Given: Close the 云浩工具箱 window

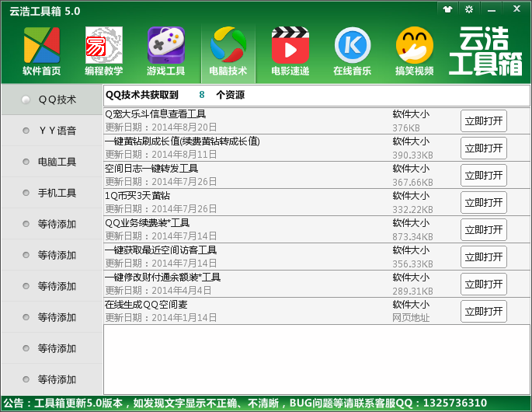Looking at the screenshot, I should (516, 9).
